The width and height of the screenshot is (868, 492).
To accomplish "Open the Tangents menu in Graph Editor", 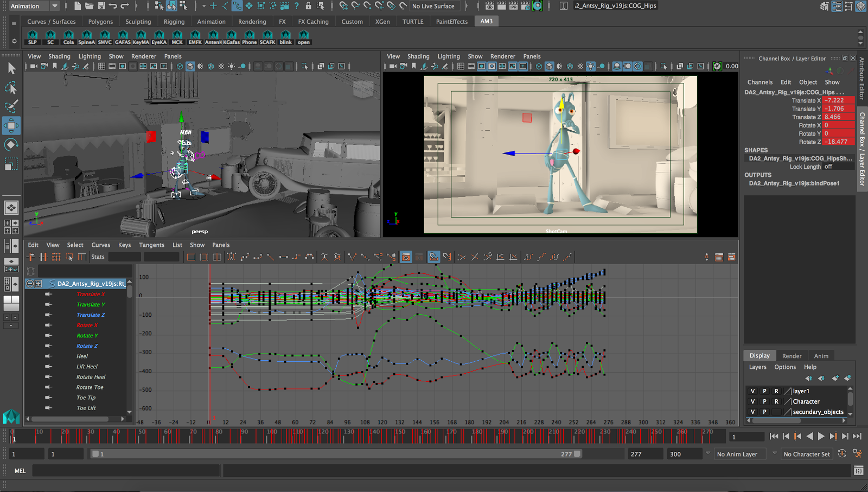I will click(x=151, y=245).
